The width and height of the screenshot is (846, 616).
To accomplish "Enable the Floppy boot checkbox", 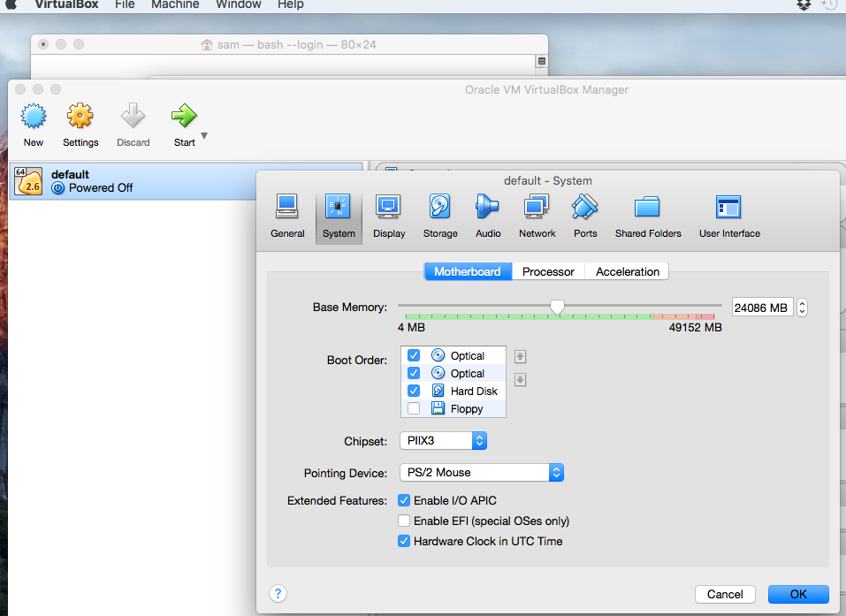I will [x=414, y=408].
